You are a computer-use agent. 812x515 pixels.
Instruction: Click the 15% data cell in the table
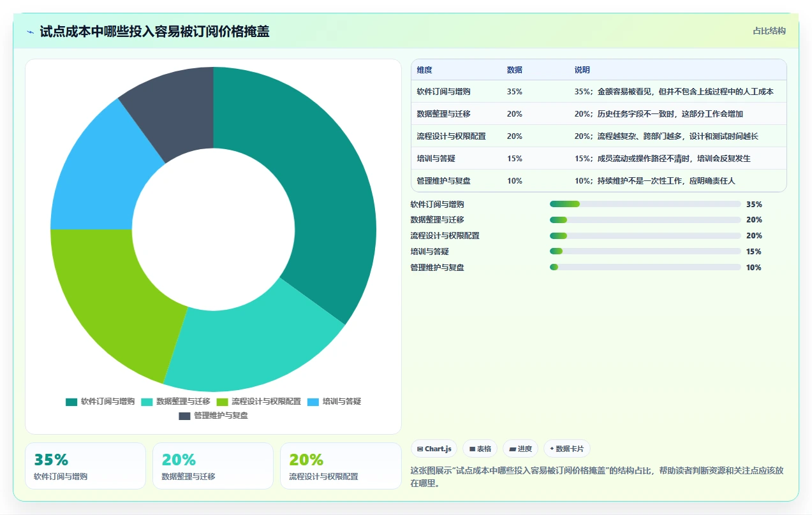514,159
